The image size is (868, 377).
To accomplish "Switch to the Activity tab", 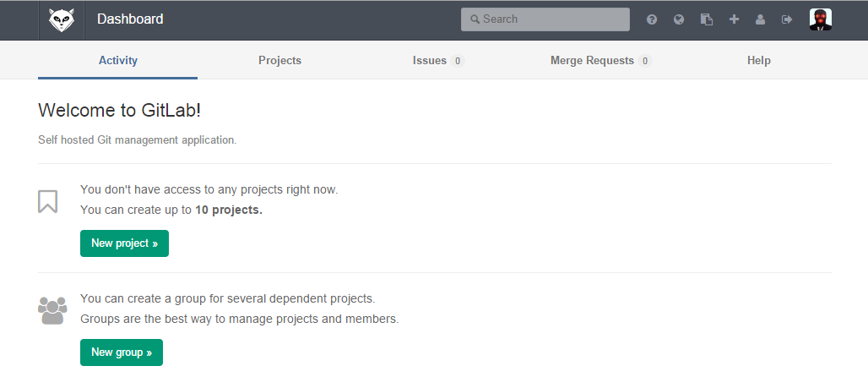I will pyautogui.click(x=118, y=60).
